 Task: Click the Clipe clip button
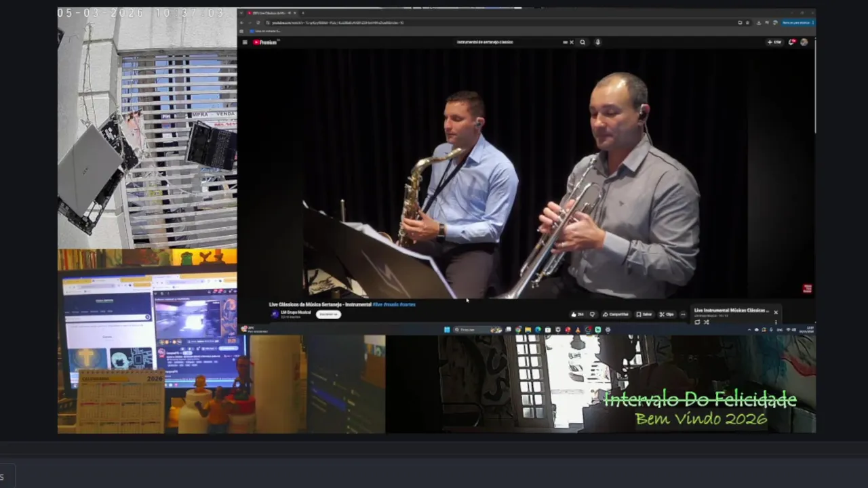pyautogui.click(x=666, y=314)
